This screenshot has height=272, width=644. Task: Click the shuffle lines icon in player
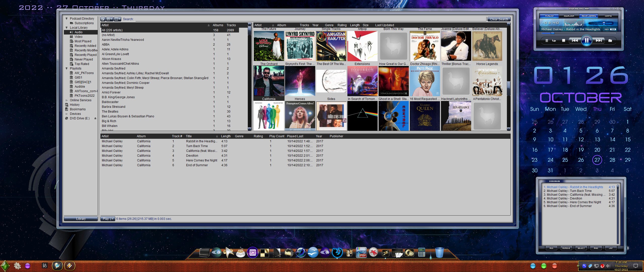coord(547,40)
